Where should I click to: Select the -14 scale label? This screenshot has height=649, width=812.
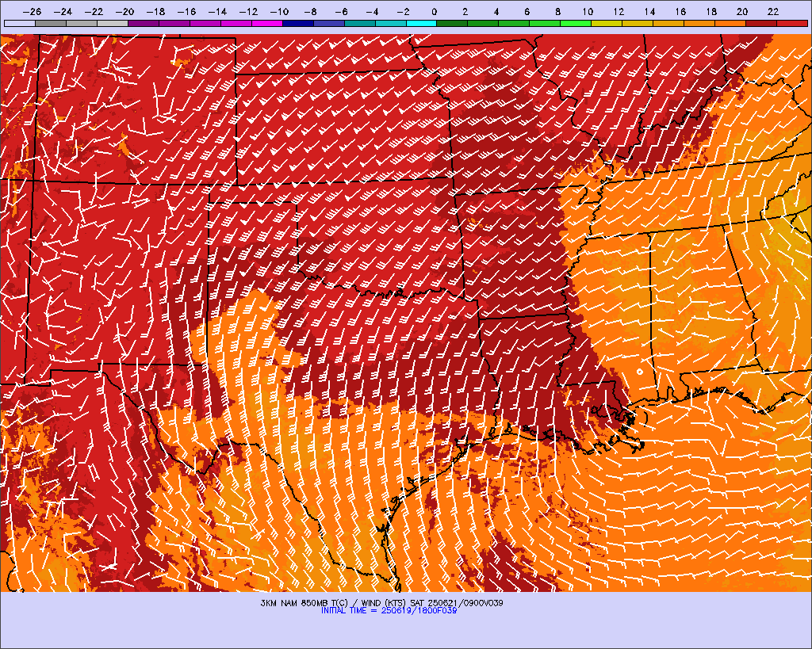217,12
